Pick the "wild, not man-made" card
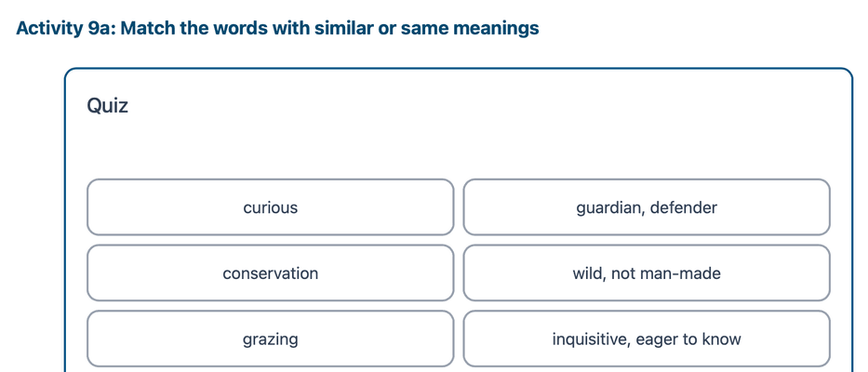 647,273
